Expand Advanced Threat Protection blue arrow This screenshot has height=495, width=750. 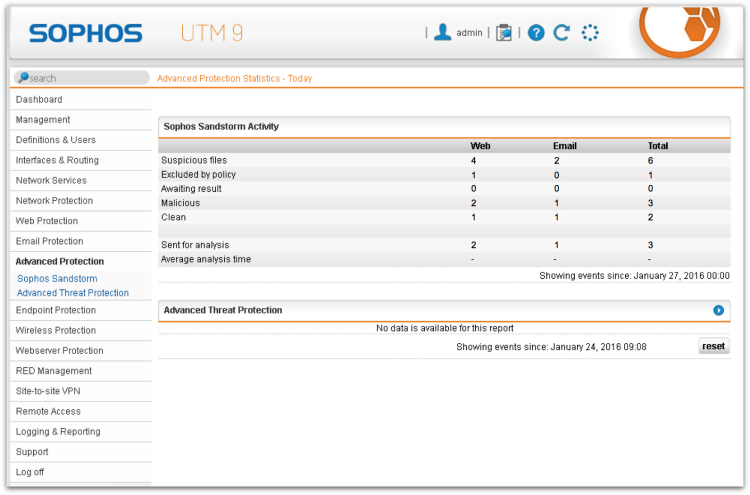click(x=718, y=310)
